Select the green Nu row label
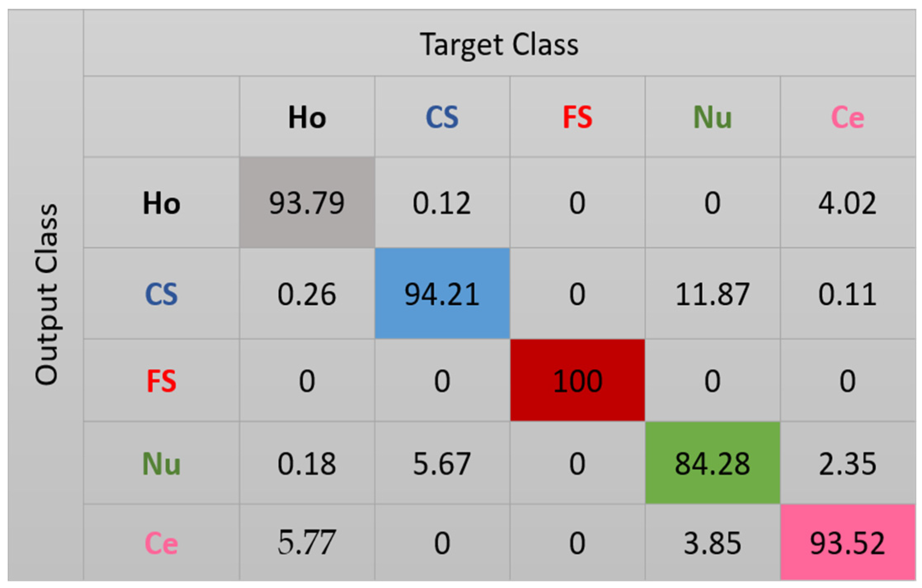Image resolution: width=922 pixels, height=588 pixels. (x=161, y=464)
